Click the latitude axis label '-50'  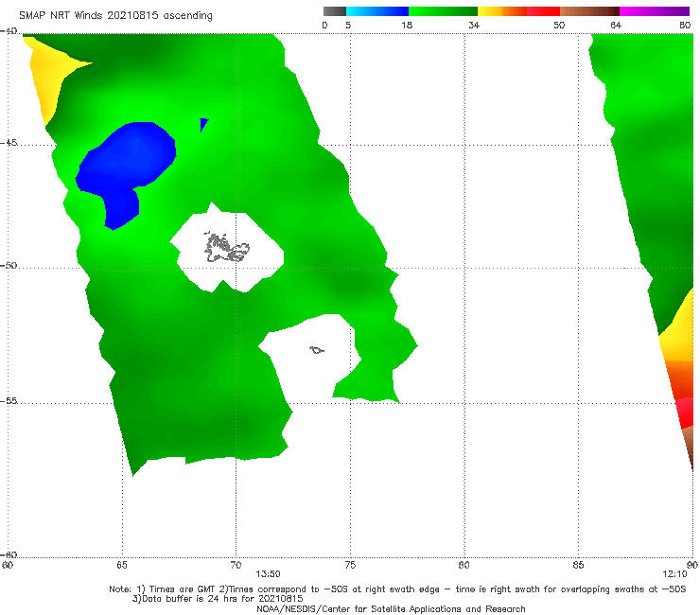[9, 265]
